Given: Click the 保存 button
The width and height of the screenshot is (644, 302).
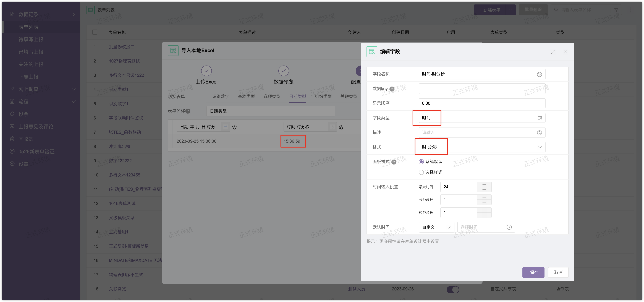Looking at the screenshot, I should (x=533, y=272).
